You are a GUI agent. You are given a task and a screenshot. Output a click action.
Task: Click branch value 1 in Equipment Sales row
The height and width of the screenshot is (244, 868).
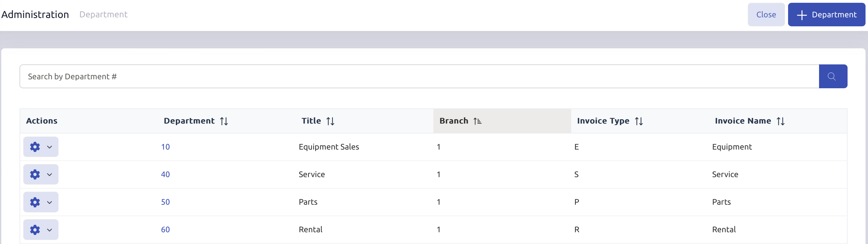[438, 147]
